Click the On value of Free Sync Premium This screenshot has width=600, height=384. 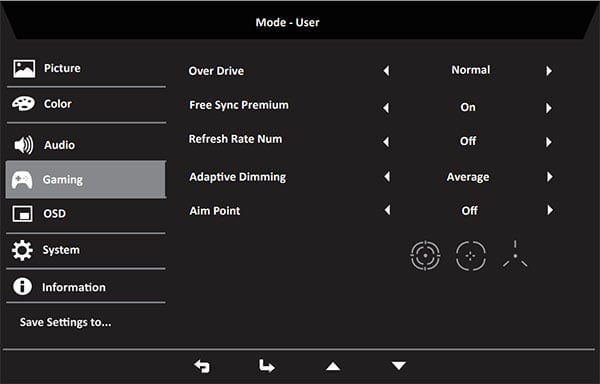468,107
